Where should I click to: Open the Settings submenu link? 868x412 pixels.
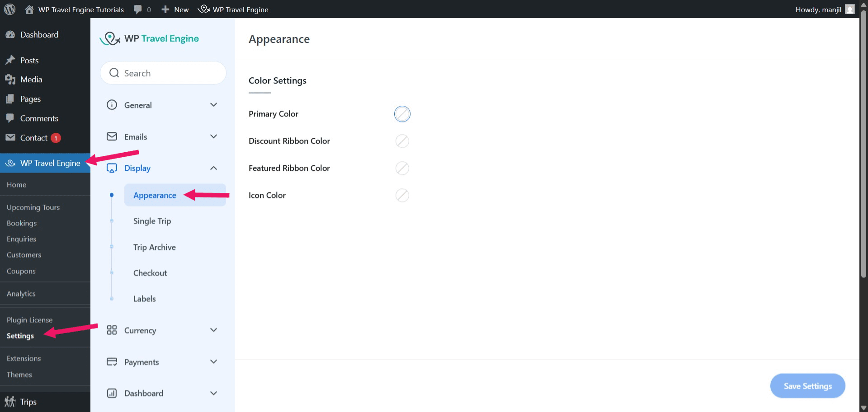20,336
